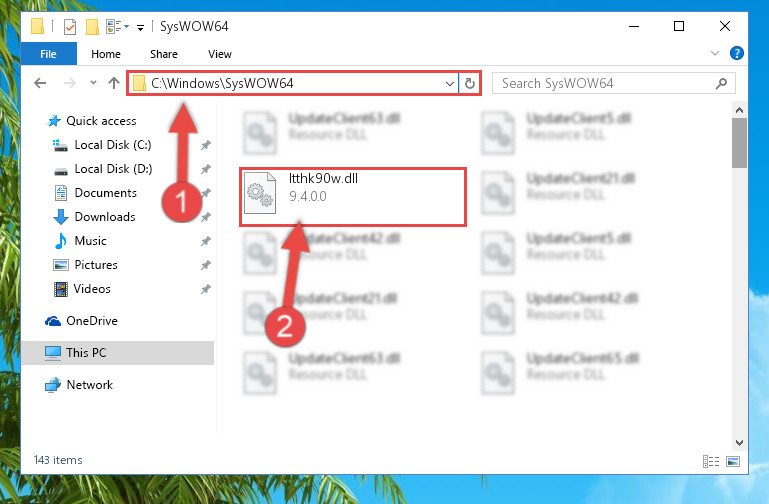Click the New folder icon in title bar

point(92,26)
